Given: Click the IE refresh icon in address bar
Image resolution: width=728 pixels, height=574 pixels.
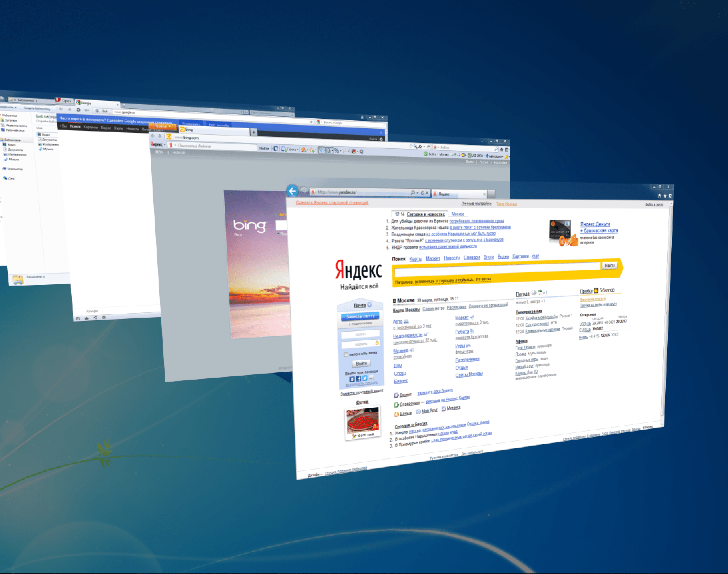Looking at the screenshot, I should click(422, 193).
